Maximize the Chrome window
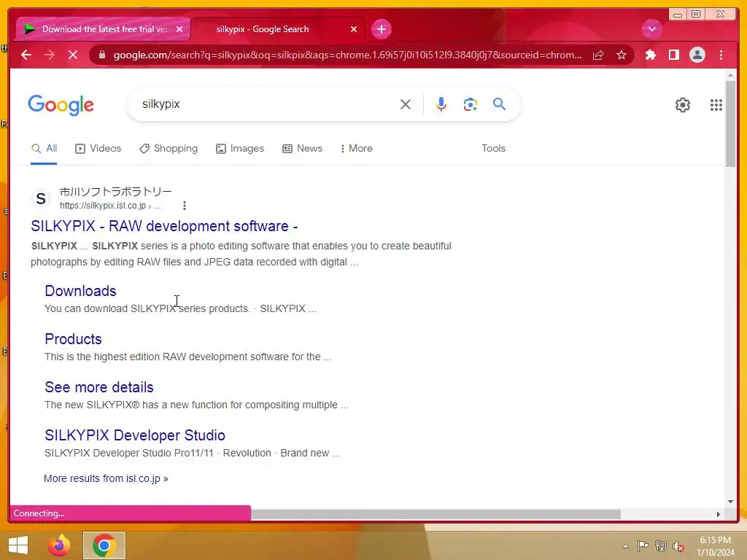Viewport: 747px width, 560px height. tap(695, 14)
